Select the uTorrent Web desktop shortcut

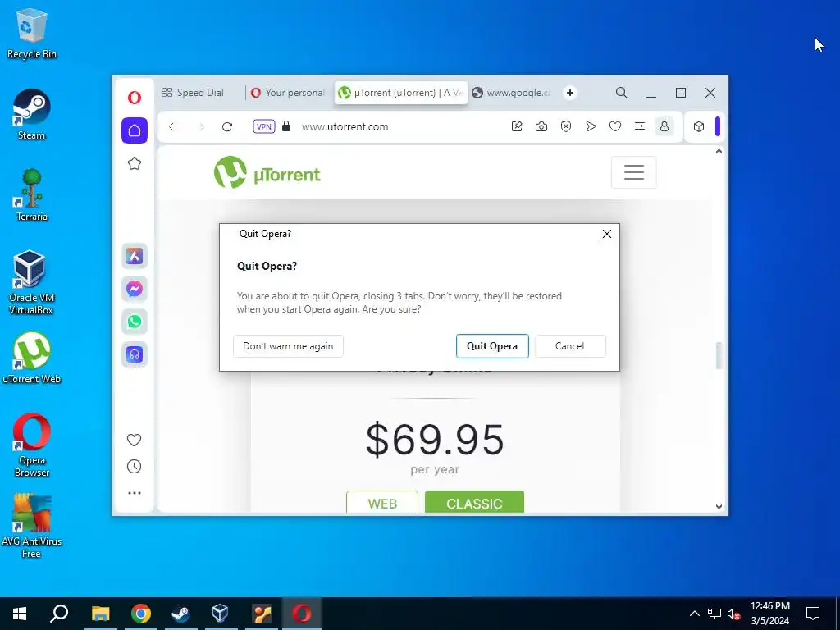tap(32, 358)
